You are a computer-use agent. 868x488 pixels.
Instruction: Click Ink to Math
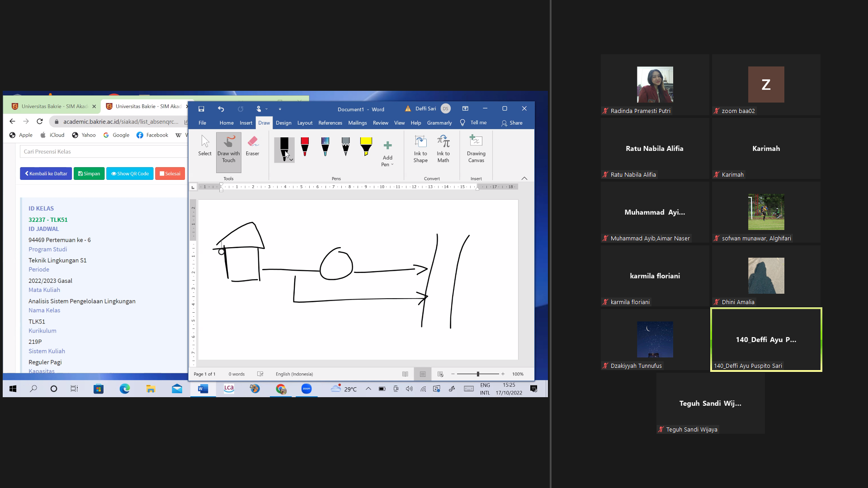click(x=443, y=149)
